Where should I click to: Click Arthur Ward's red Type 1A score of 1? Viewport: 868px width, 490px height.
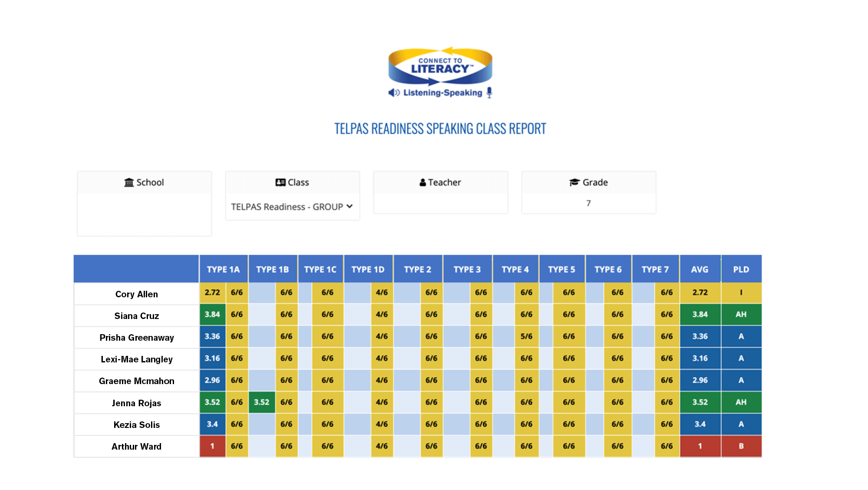coord(212,446)
